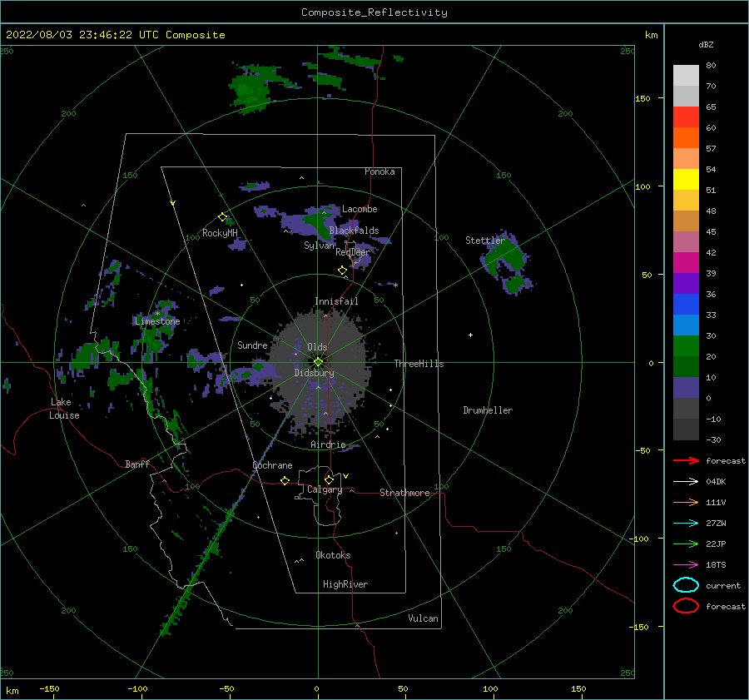Click the purple 36-39 dBZ swatch
This screenshot has height=700, width=749.
(686, 283)
